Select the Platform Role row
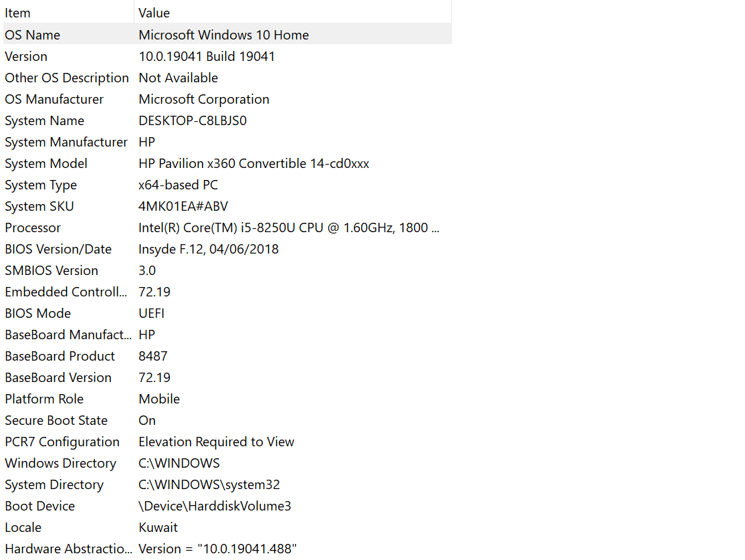Image resolution: width=745 pixels, height=560 pixels. point(227,398)
